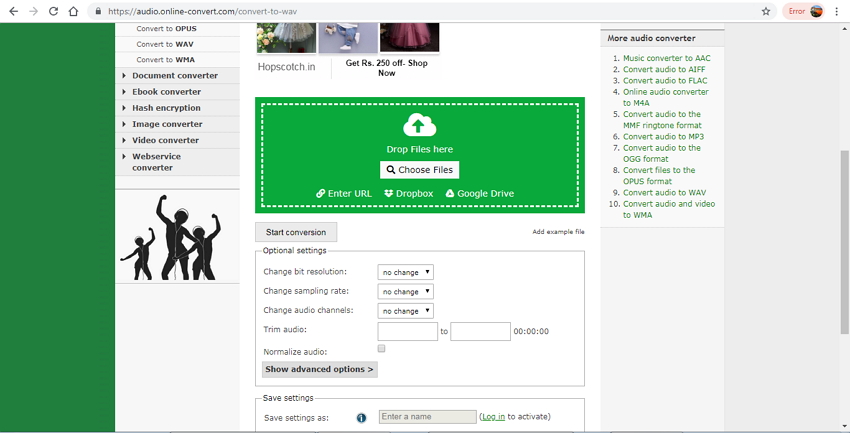Select Convert to WAV in sidebar

[x=166, y=44]
